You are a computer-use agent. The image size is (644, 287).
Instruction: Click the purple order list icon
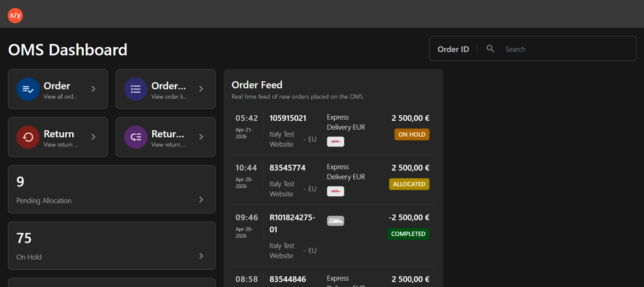(x=136, y=89)
